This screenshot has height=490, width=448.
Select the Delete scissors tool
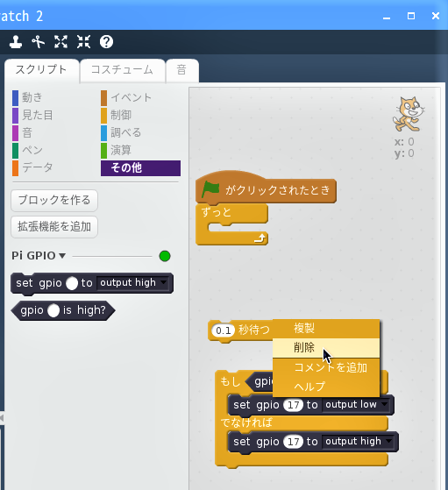[x=39, y=41]
